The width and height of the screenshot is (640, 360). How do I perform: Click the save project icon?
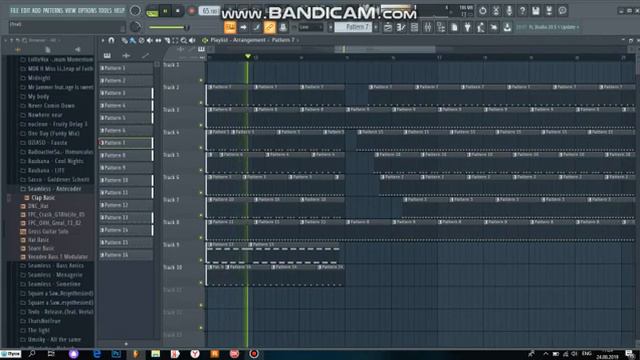[536, 11]
